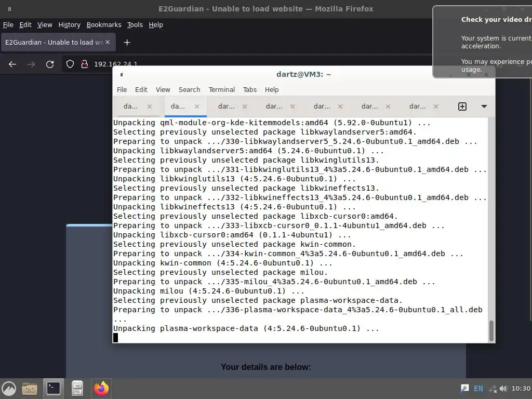Switch to the first terminal tab
This screenshot has height=399, width=532.
(130, 107)
